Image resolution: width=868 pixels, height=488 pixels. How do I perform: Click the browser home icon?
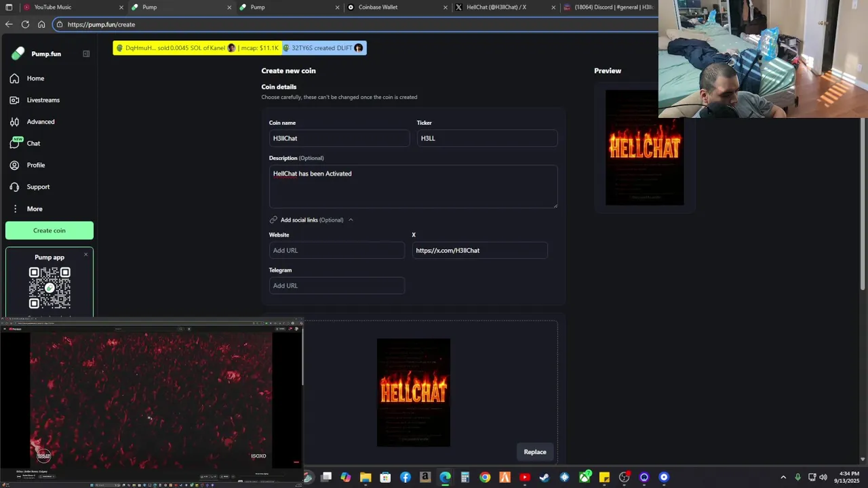tap(41, 24)
